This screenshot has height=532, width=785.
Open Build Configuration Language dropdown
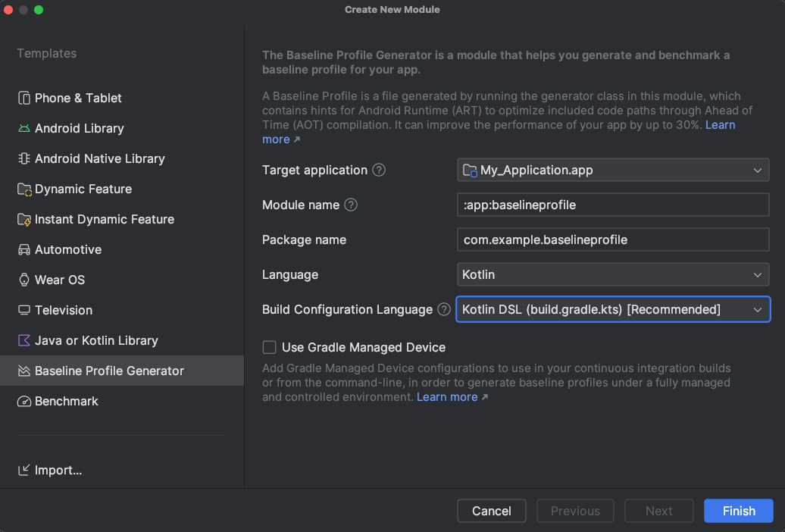612,309
